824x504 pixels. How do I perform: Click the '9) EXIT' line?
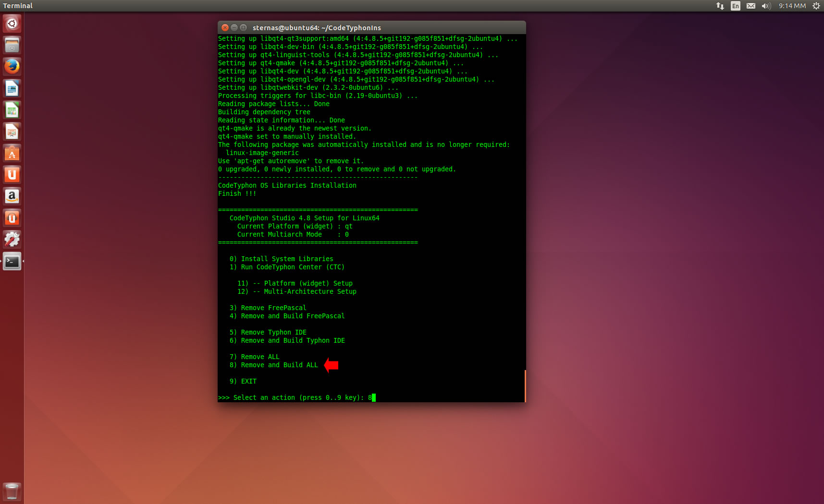(243, 381)
